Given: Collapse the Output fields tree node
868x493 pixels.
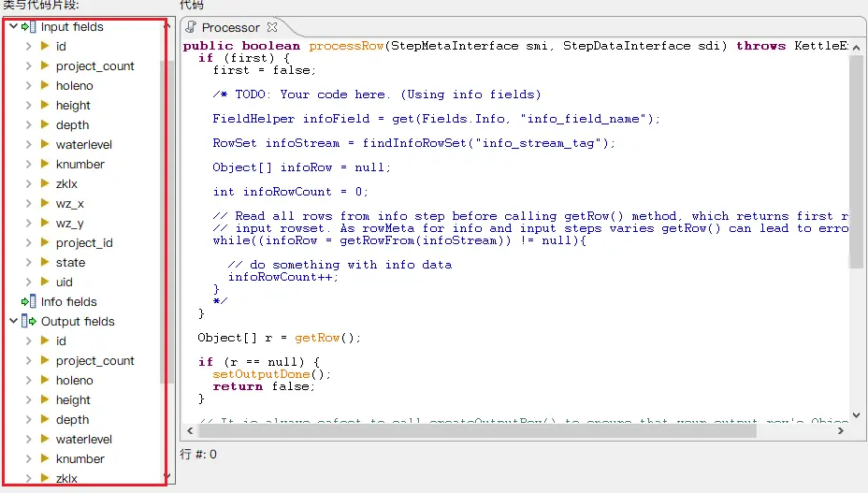Looking at the screenshot, I should point(13,322).
